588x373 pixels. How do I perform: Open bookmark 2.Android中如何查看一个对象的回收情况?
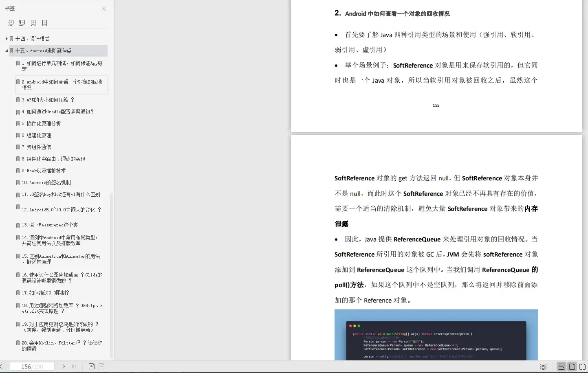pos(62,85)
